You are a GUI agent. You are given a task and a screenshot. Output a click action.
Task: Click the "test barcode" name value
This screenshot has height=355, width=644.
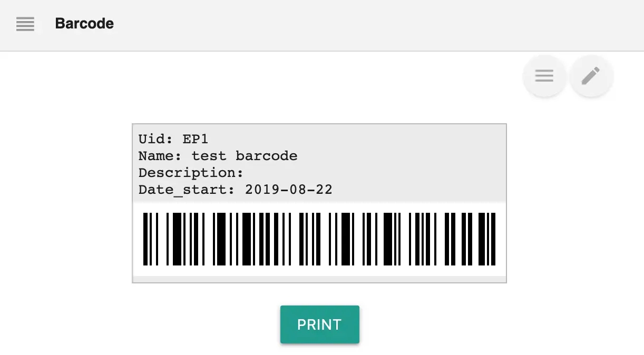tap(245, 156)
